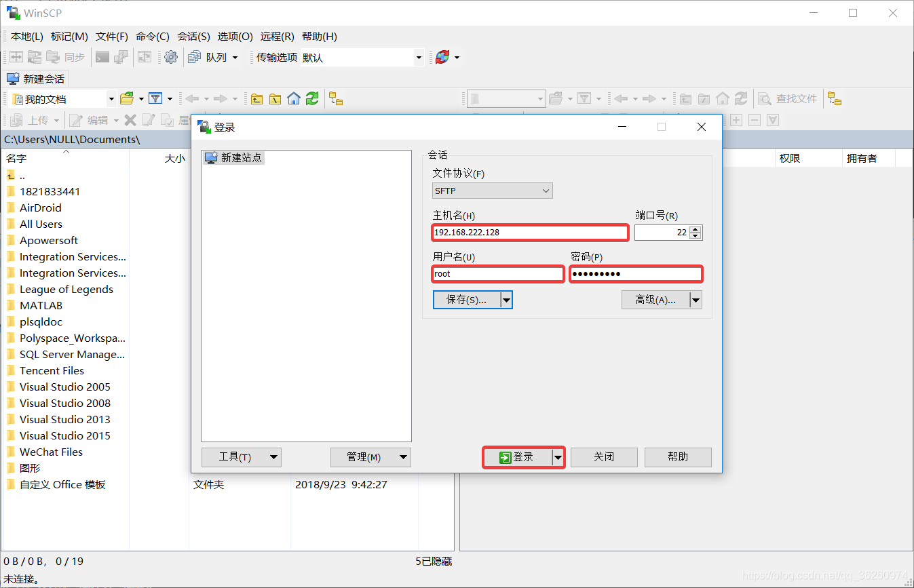Viewport: 914px width, 588px height.
Task: Click the local panel filter funnel icon
Action: coord(155,99)
